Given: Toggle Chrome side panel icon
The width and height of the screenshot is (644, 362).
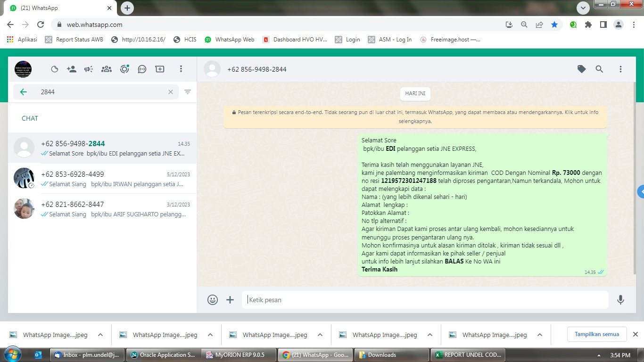Looking at the screenshot, I should point(603,25).
